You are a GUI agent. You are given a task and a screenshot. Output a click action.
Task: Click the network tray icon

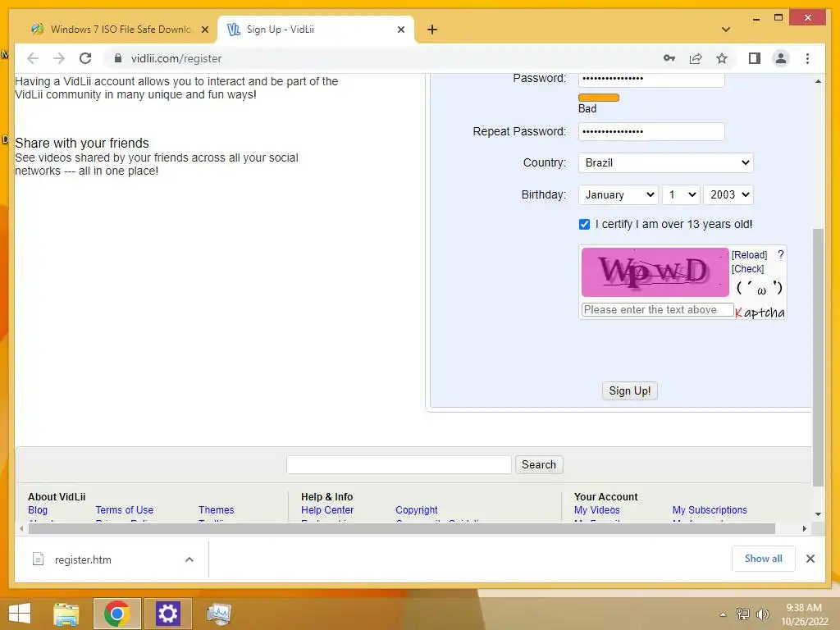(743, 614)
